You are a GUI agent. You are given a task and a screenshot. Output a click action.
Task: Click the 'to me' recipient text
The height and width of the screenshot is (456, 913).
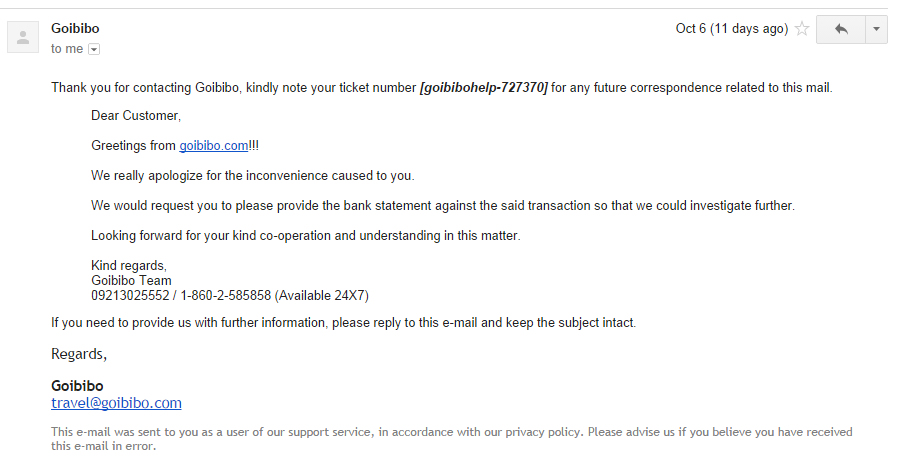click(67, 49)
